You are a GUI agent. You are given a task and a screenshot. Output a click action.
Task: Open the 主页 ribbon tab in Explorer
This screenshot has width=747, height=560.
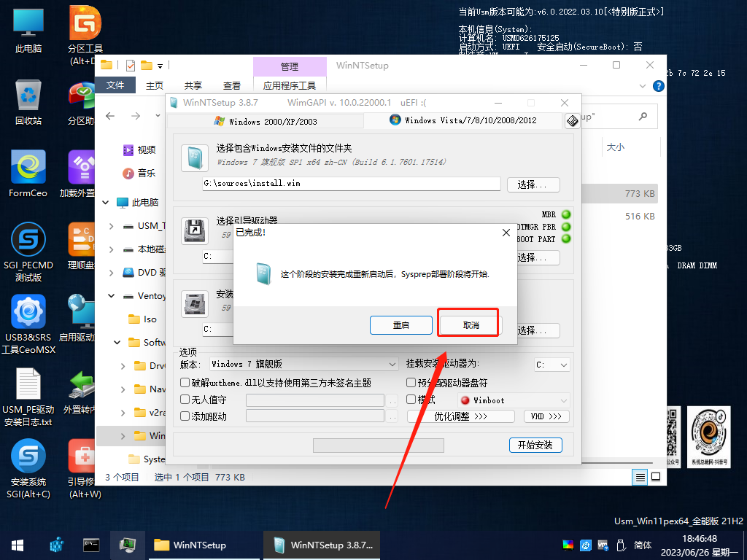(x=155, y=86)
